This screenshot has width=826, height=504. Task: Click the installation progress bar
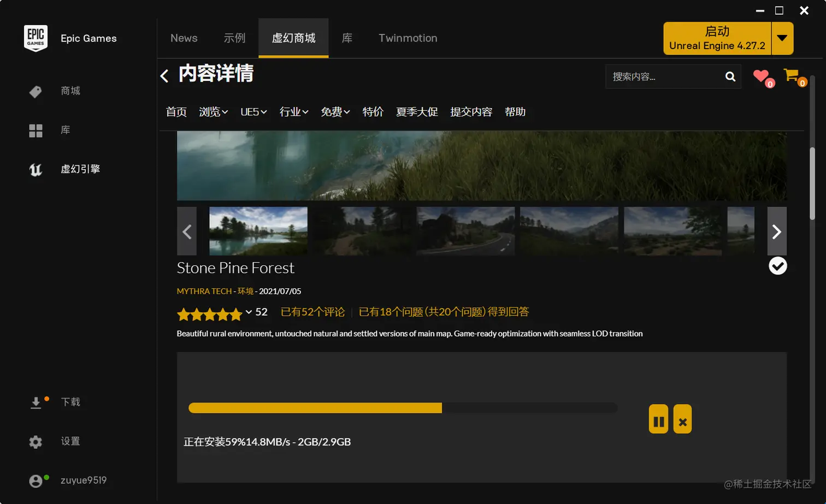pos(403,408)
